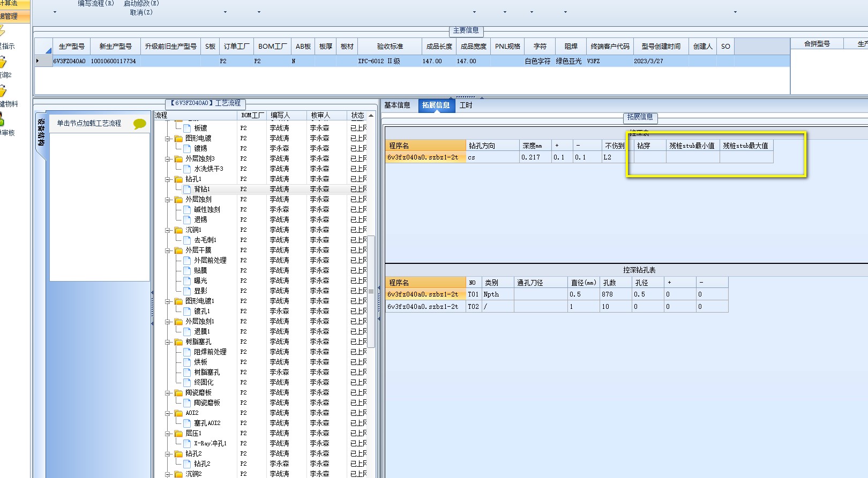
Task: Collapse the 钻孔1 tree node
Action: tap(168, 179)
